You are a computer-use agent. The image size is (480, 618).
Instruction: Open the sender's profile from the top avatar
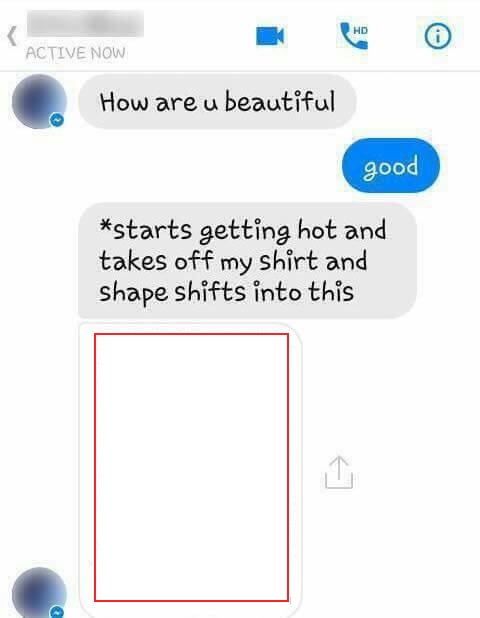pyautogui.click(x=39, y=101)
